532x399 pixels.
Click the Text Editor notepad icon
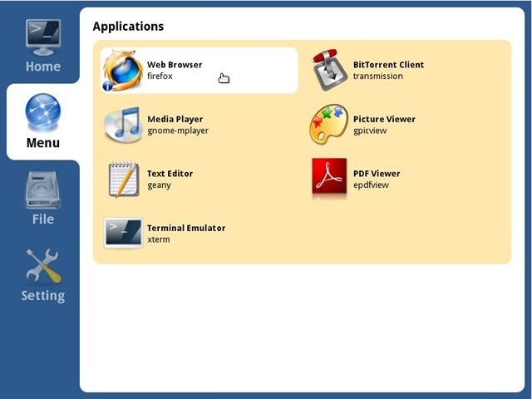point(124,180)
